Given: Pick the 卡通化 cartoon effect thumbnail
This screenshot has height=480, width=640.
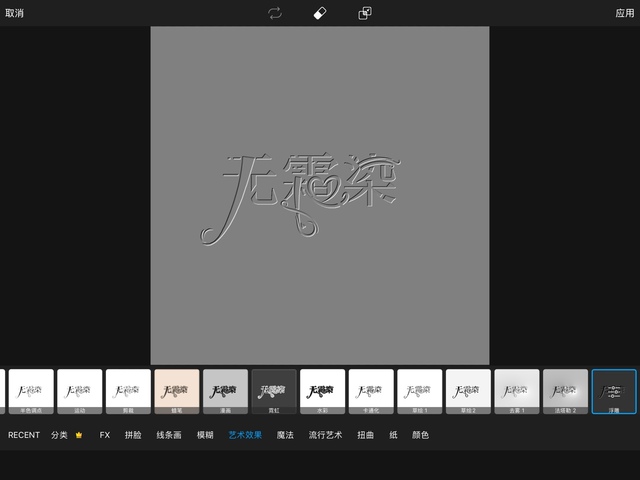Looking at the screenshot, I should (x=371, y=391).
